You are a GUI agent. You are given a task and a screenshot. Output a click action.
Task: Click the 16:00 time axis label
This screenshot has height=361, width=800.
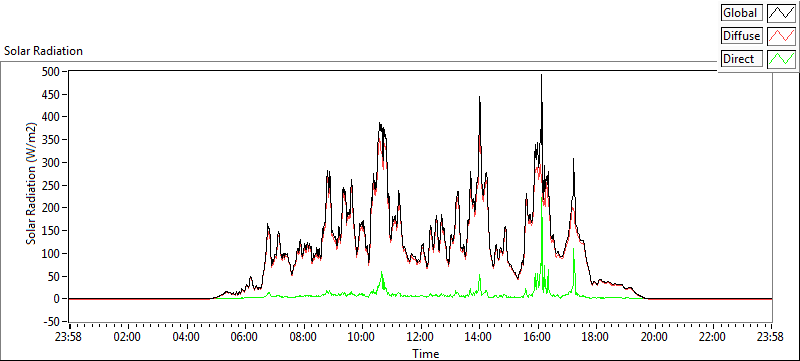coord(538,337)
